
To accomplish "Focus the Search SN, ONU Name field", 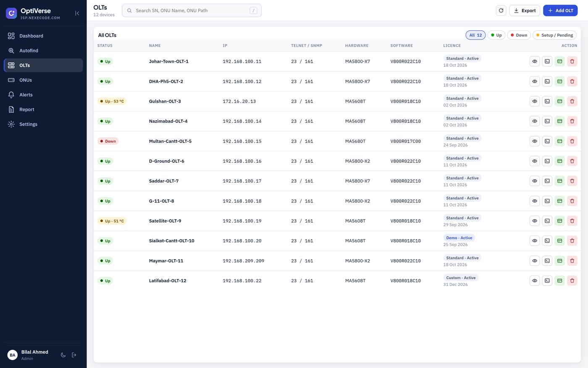I will pyautogui.click(x=192, y=11).
